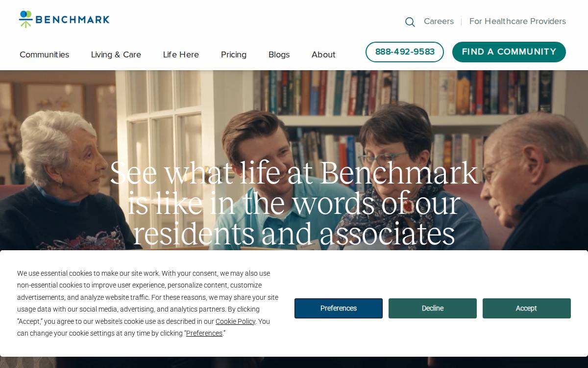
Task: Click the hero headline 'See what life at Benchmark'
Action: click(294, 173)
